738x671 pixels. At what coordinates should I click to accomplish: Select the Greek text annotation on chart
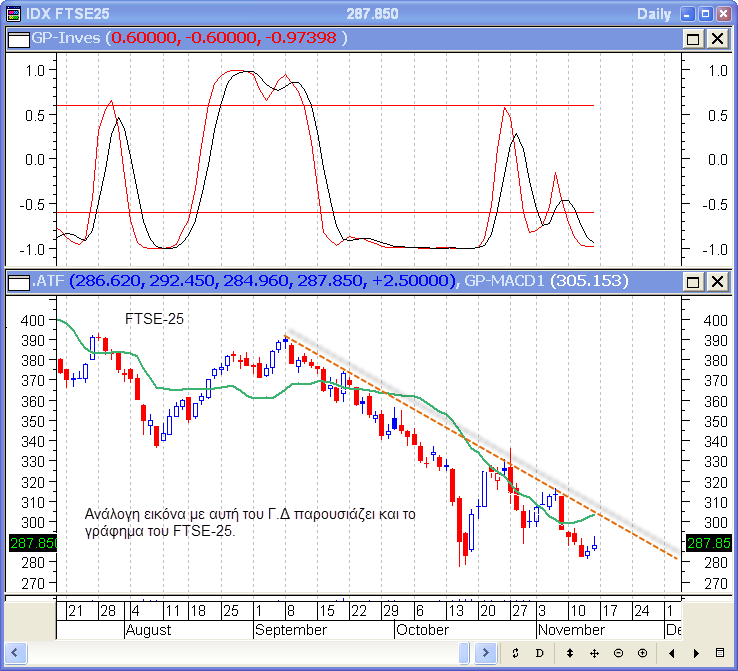pos(250,523)
